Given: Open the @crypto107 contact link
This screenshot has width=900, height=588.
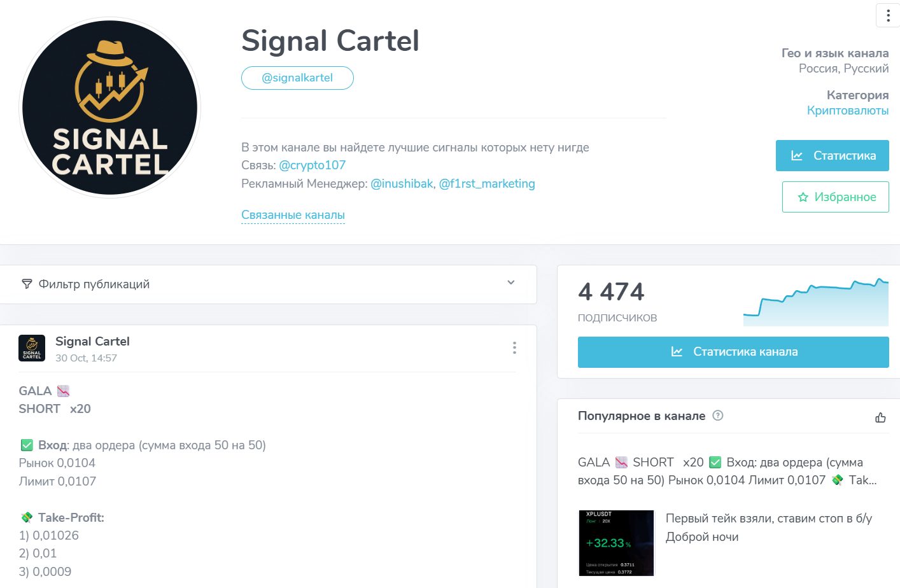Looking at the screenshot, I should [x=312, y=165].
